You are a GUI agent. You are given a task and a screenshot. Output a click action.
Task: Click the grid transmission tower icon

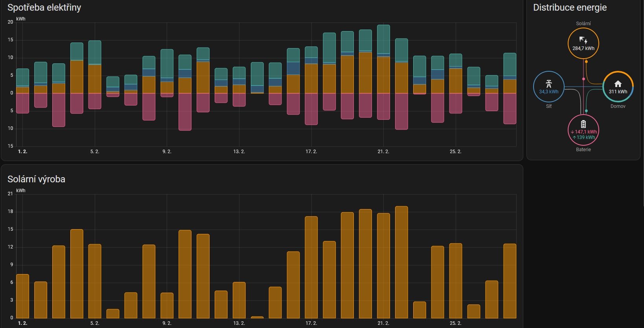click(x=548, y=83)
